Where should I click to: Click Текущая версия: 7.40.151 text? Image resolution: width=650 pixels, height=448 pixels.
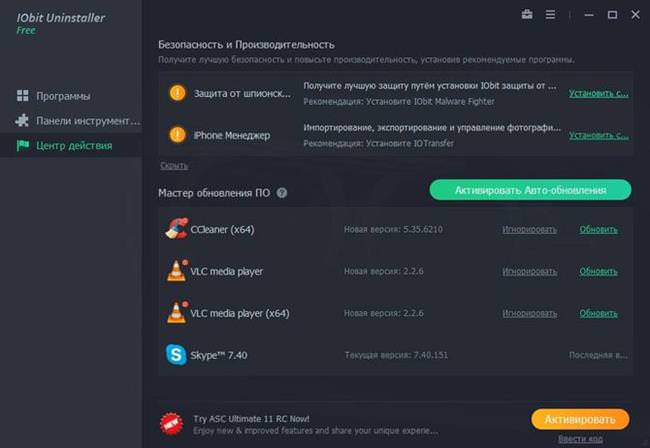click(x=396, y=355)
